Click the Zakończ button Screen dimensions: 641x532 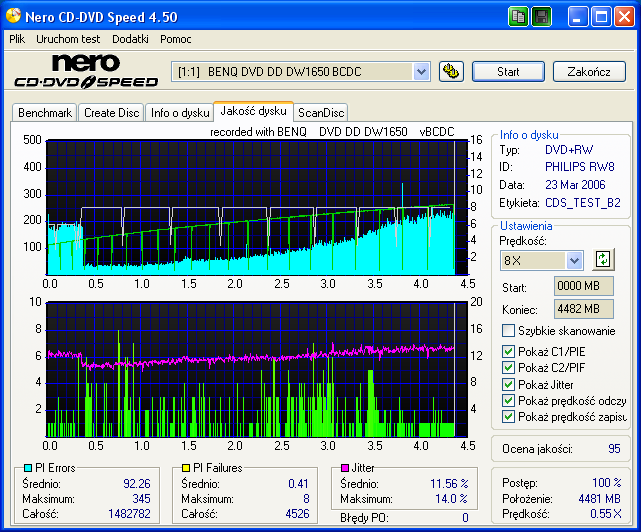pos(589,72)
